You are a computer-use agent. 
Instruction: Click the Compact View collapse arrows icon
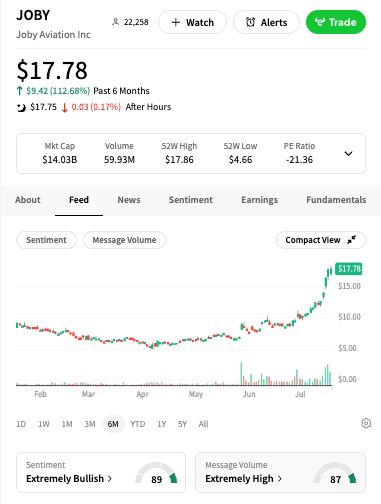click(351, 240)
